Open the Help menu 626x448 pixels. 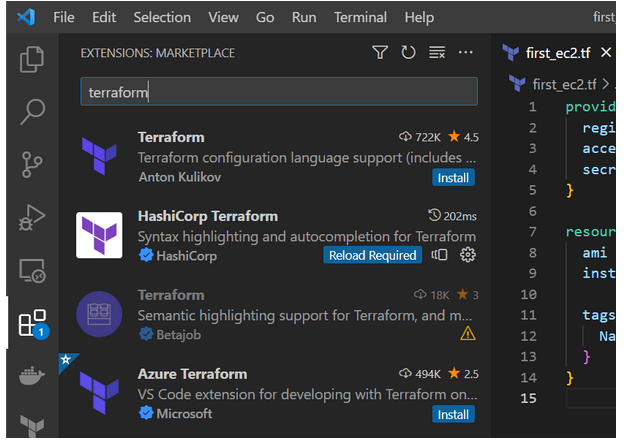[419, 18]
